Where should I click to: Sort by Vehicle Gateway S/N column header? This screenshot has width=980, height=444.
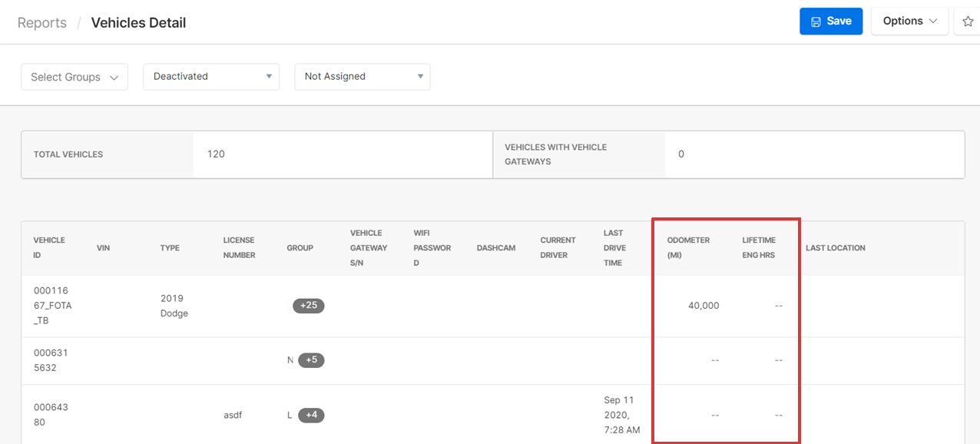click(x=369, y=247)
